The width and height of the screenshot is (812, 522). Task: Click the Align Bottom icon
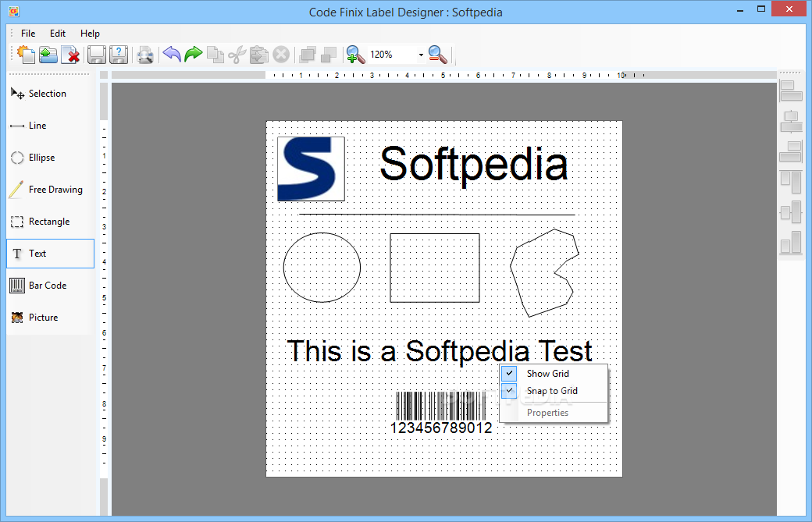(791, 243)
